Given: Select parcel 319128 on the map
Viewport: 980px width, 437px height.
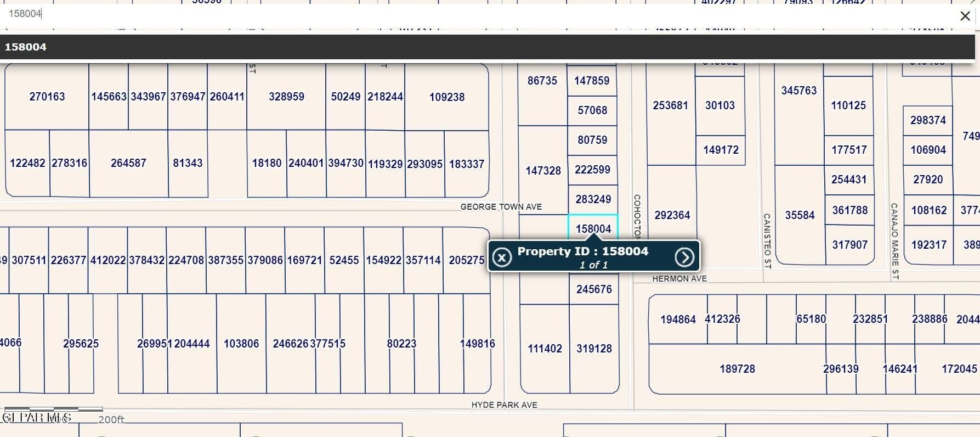Looking at the screenshot, I should [x=594, y=349].
